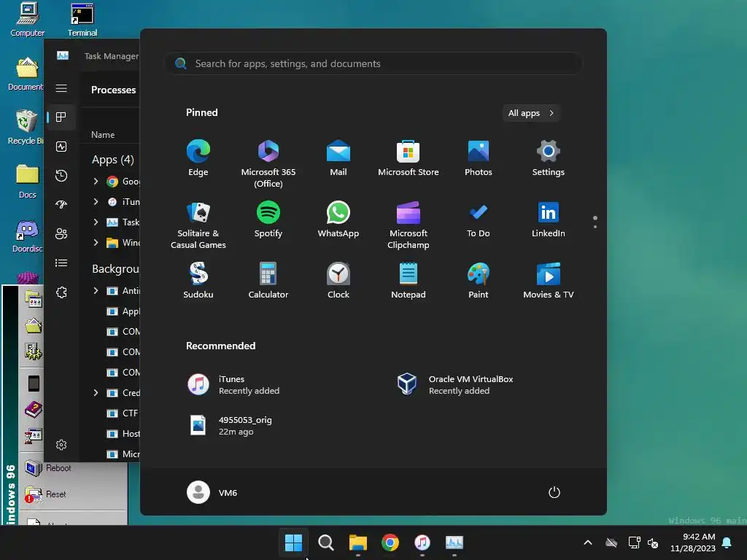747x560 pixels.
Task: Open recommended Oracle VM VirtualBox
Action: point(455,385)
